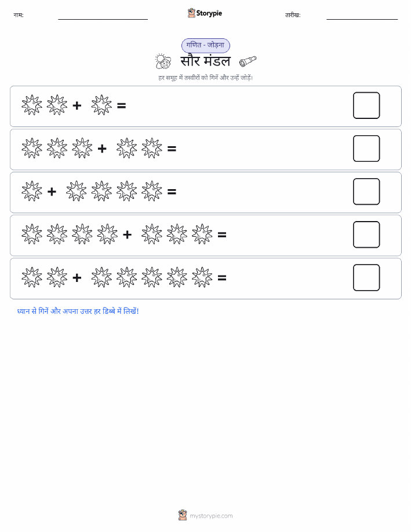
Task: Click the तारीख date line field
Action: tap(362, 16)
